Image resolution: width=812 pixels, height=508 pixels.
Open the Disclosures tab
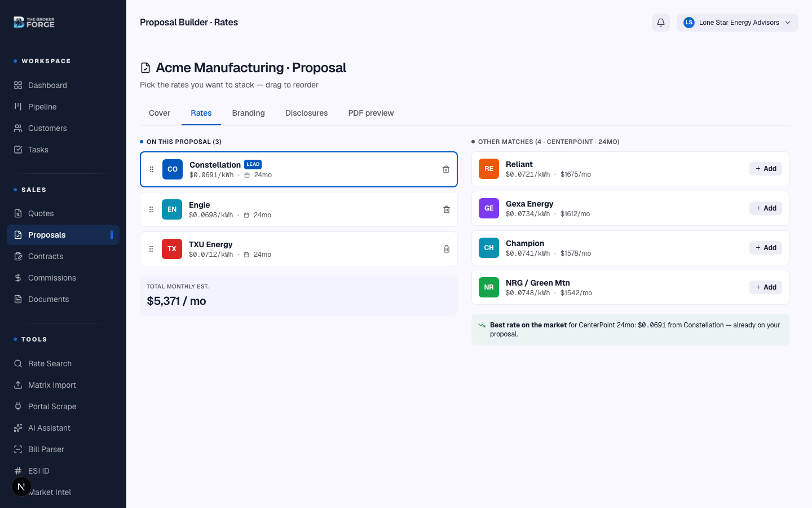(x=307, y=113)
